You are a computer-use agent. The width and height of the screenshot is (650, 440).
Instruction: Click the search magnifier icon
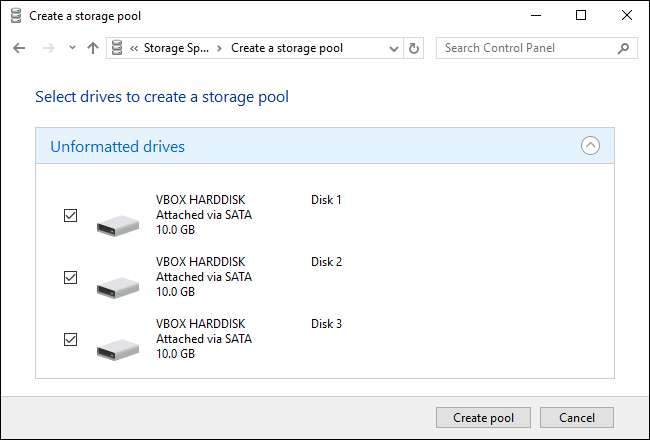point(623,48)
